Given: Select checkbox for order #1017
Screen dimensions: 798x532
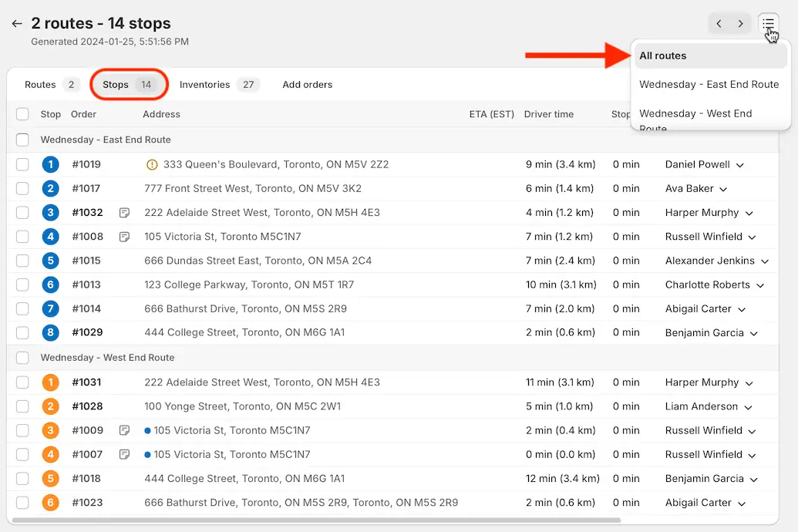Looking at the screenshot, I should [22, 188].
